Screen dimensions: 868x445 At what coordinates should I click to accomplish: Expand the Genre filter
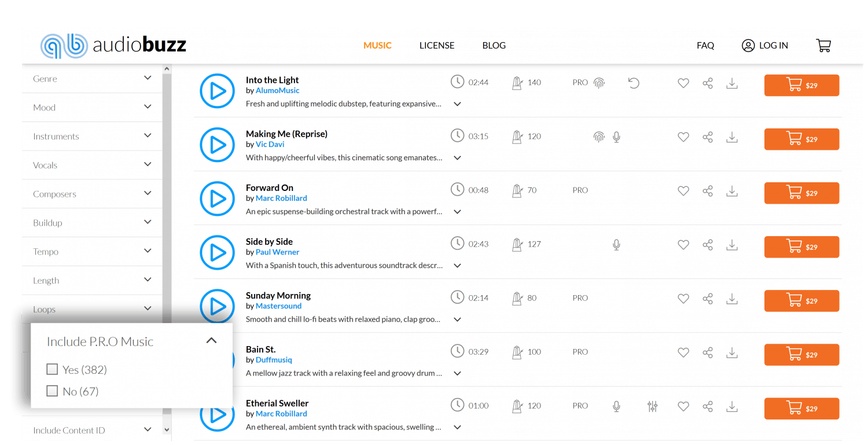click(91, 78)
